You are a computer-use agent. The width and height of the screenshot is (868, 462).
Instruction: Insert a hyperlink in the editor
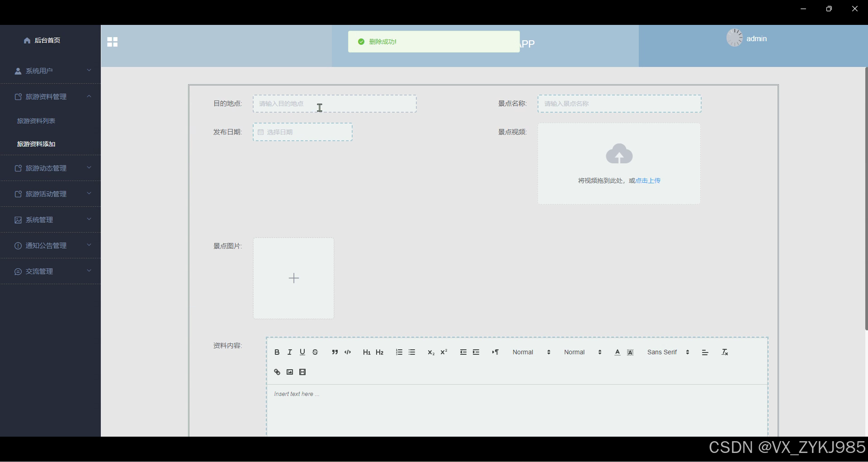click(x=277, y=372)
